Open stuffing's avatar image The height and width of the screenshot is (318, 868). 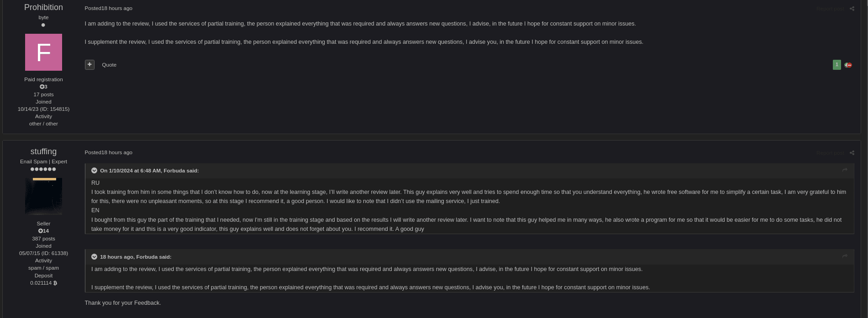pos(43,196)
